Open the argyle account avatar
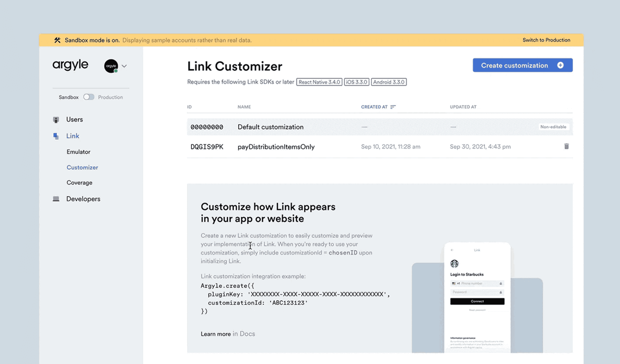 click(x=111, y=66)
